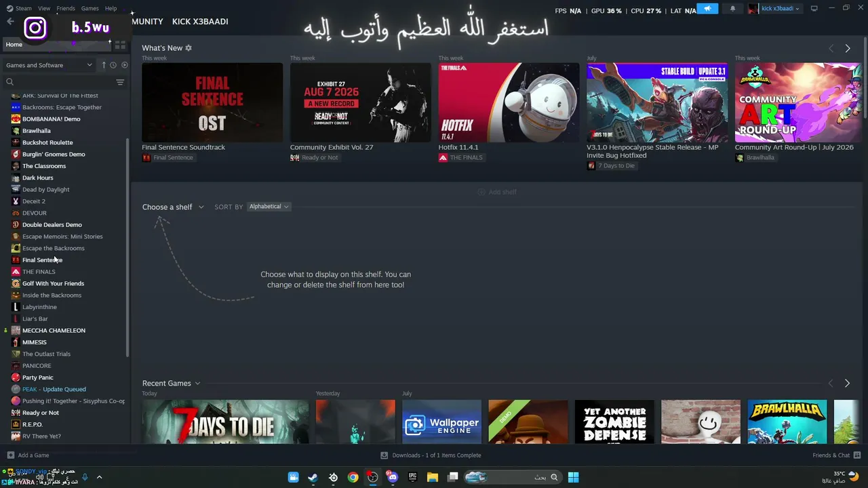The image size is (868, 488).
Task: Open Community Exhibit Vol. 27 news thumbnail
Action: pos(360,102)
